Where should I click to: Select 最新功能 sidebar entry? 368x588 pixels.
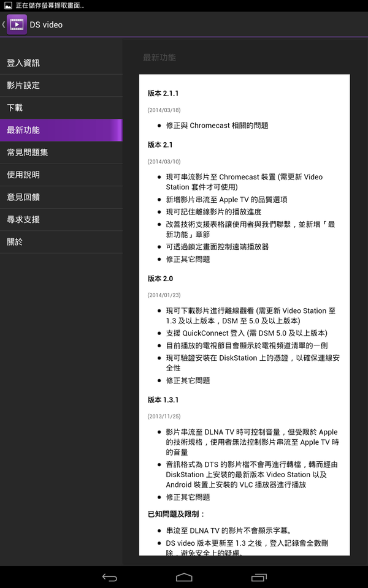(x=61, y=130)
